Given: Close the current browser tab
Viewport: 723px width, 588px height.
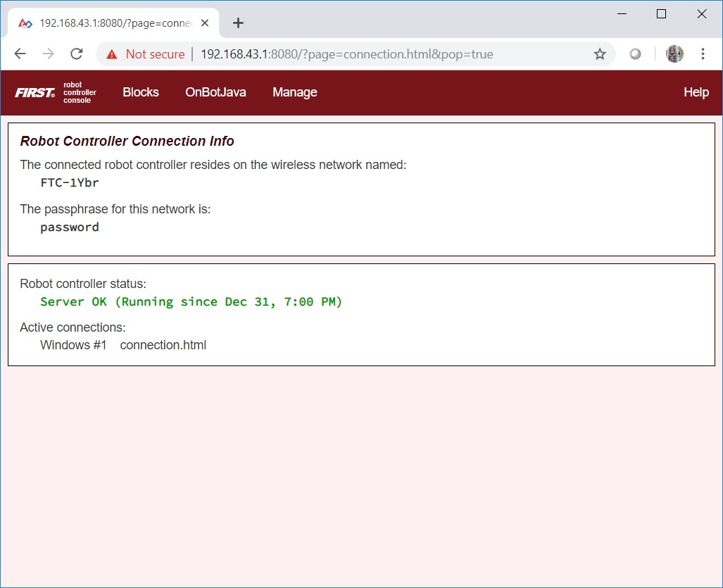Looking at the screenshot, I should tap(204, 23).
